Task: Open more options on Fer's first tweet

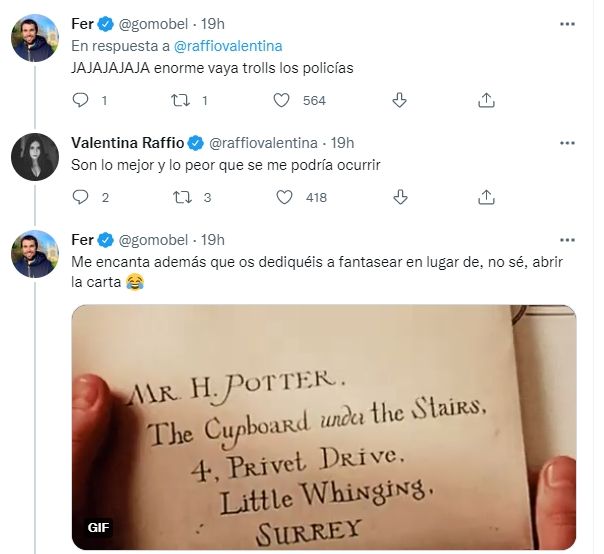Action: pyautogui.click(x=567, y=20)
